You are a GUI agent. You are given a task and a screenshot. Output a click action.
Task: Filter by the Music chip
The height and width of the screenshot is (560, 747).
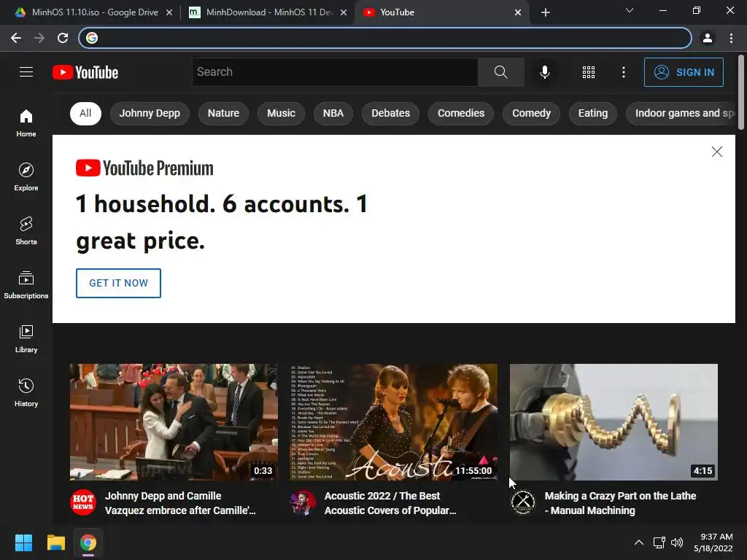(281, 113)
